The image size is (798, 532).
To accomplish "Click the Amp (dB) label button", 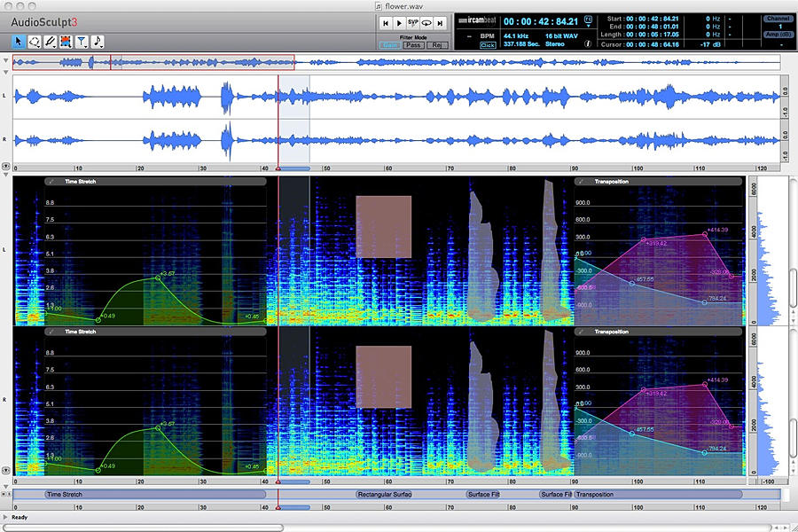I will tap(778, 35).
